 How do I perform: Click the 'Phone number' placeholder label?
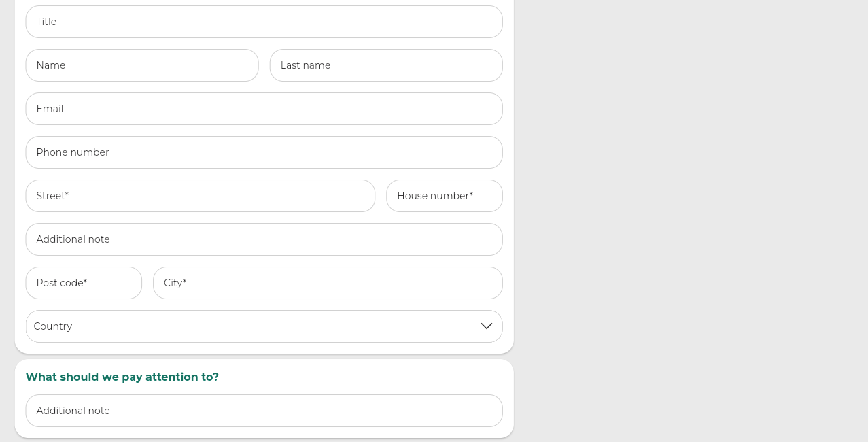73,152
